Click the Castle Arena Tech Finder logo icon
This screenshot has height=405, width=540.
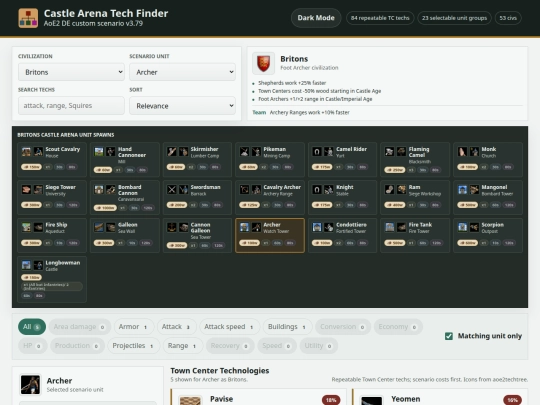[28, 18]
